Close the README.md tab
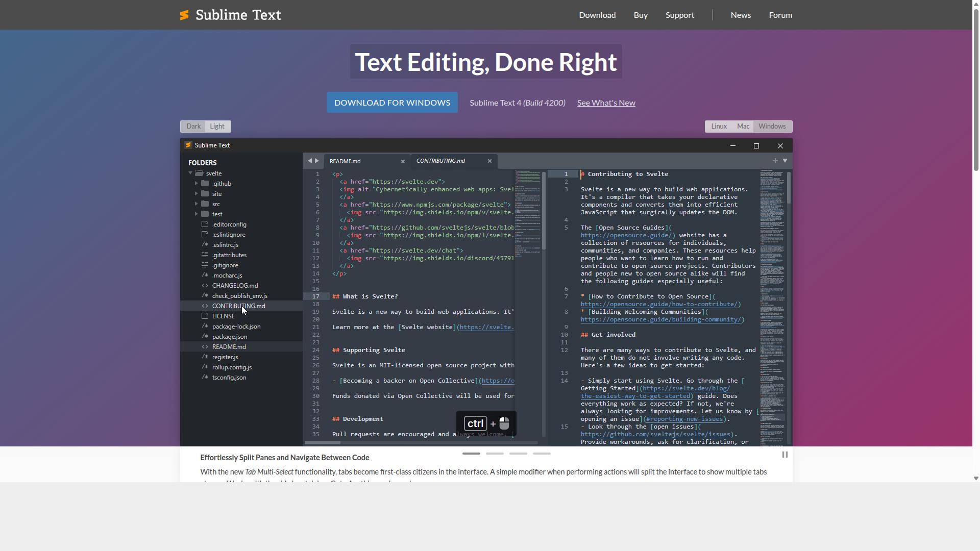 (x=403, y=161)
